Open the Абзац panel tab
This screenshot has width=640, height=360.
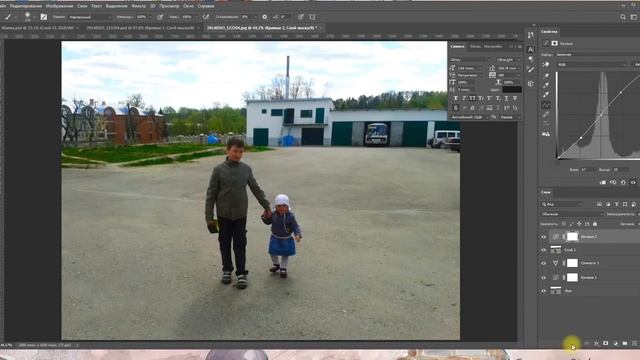(x=475, y=47)
